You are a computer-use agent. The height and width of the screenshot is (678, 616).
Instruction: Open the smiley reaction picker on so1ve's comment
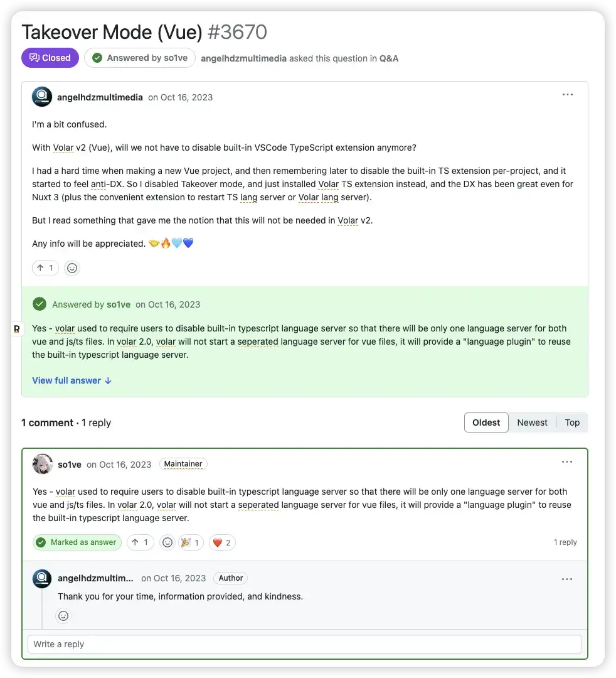[167, 542]
